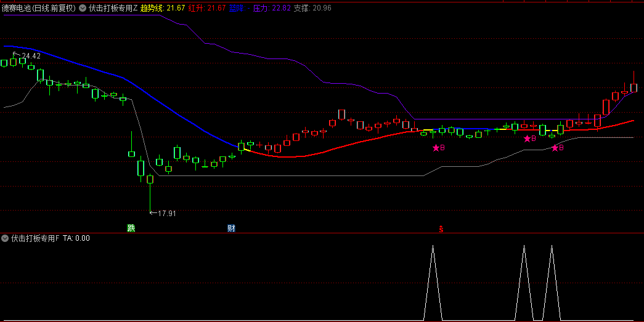Click the middle pink star B signal
644x322 pixels.
coord(529,139)
